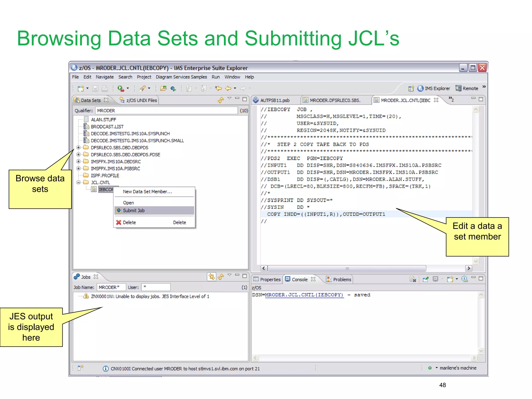Open the File menu
532x399 pixels.
75,77
